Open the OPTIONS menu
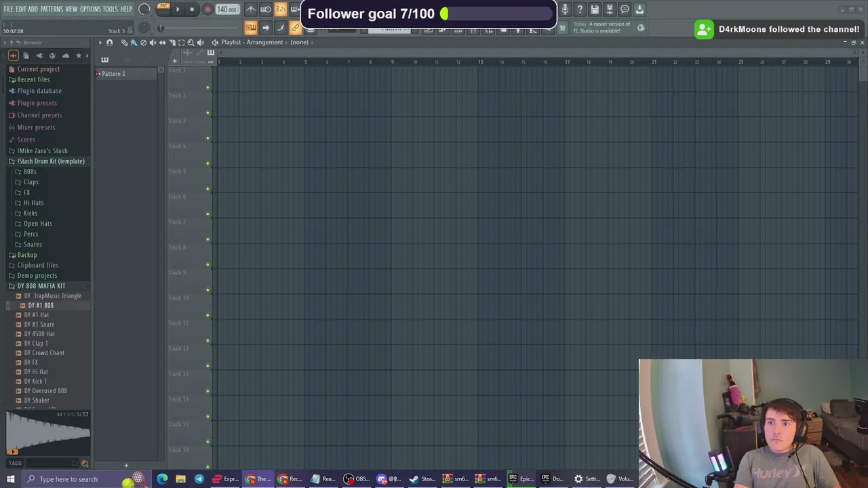Viewport: 868px width, 488px height. coord(90,9)
